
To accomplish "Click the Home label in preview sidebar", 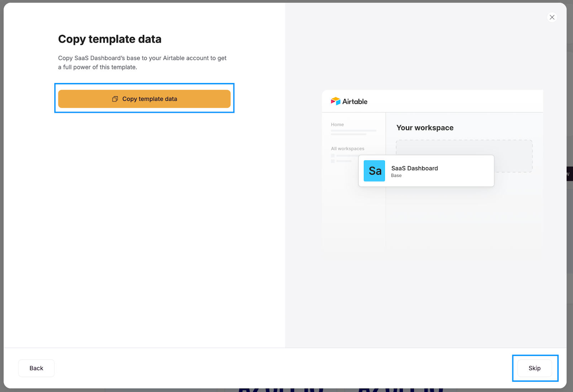I will [x=337, y=125].
